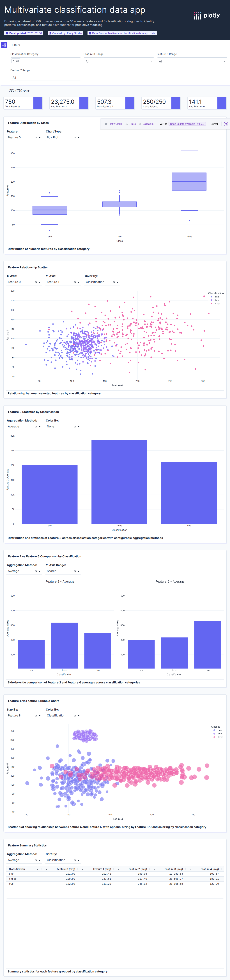Toggle legend entry 'two' in scatter plot
The image size is (230, 980).
point(216,300)
